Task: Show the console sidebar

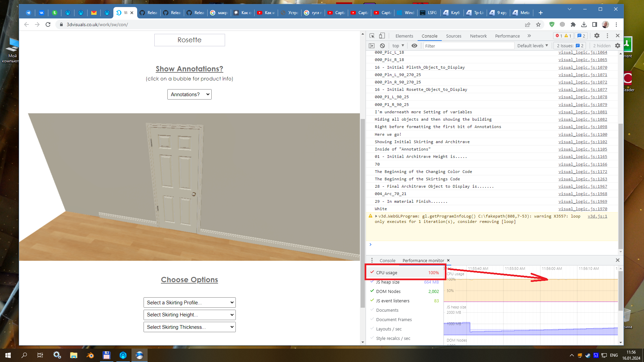Action: (372, 46)
